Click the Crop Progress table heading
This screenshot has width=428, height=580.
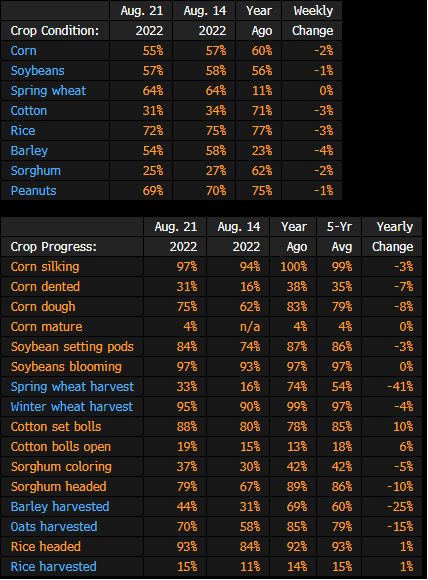click(54, 247)
